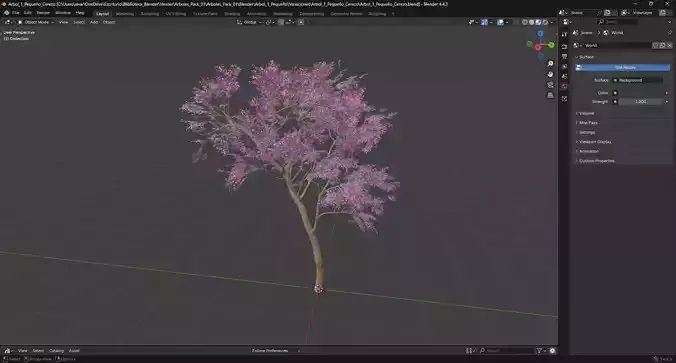Switch to the Texture Paint workspace tab
This screenshot has height=363, width=676.
[205, 14]
